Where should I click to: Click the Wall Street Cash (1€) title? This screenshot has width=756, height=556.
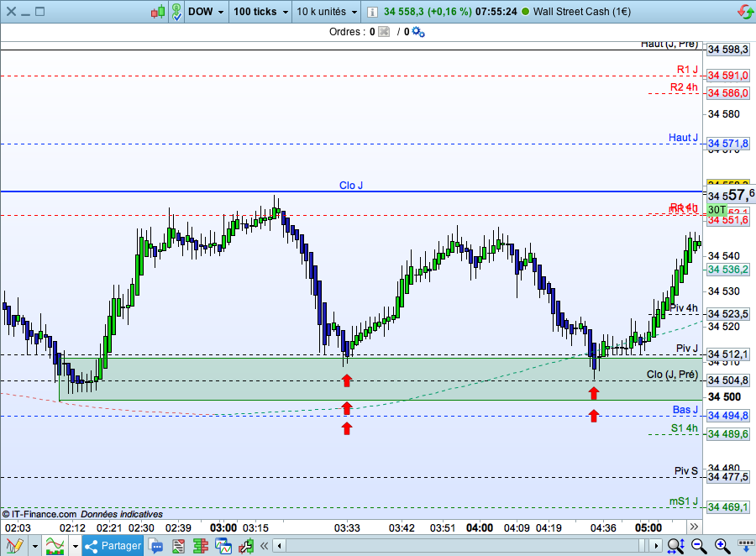pyautogui.click(x=581, y=12)
